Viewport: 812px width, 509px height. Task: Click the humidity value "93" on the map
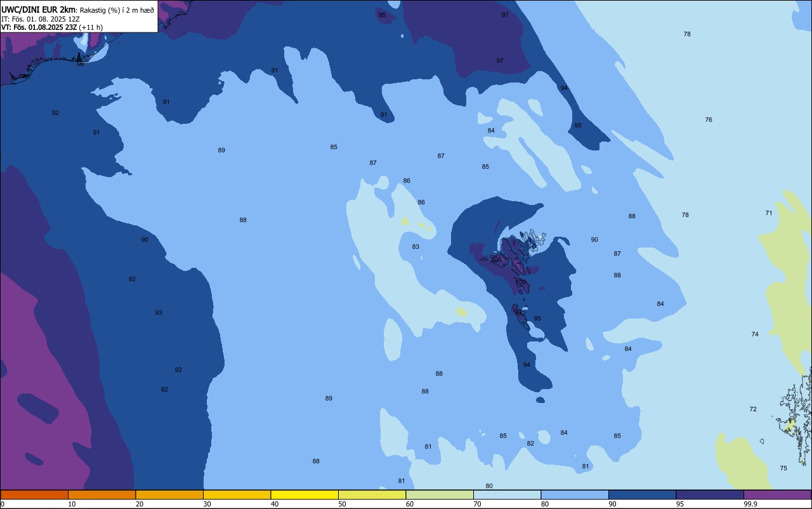(159, 312)
